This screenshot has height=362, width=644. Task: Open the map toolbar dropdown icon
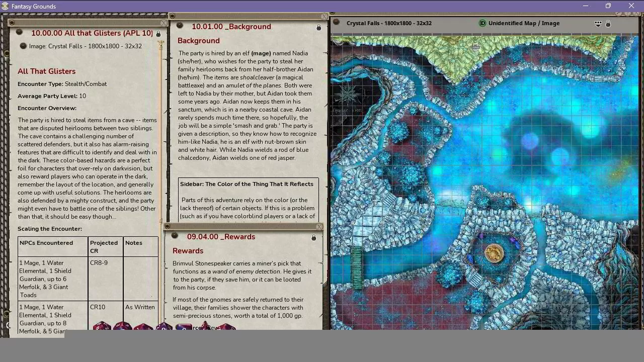[598, 23]
